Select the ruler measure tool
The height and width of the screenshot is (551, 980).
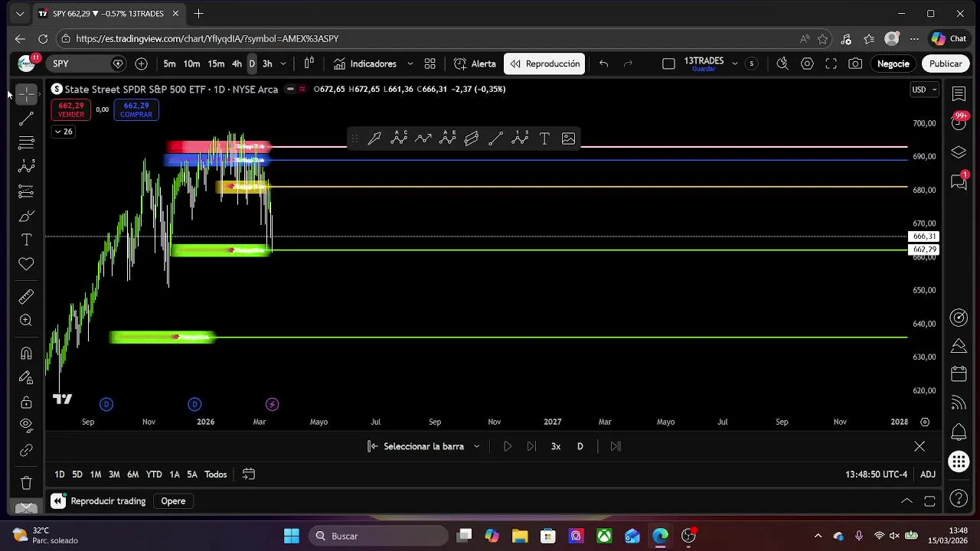26,296
